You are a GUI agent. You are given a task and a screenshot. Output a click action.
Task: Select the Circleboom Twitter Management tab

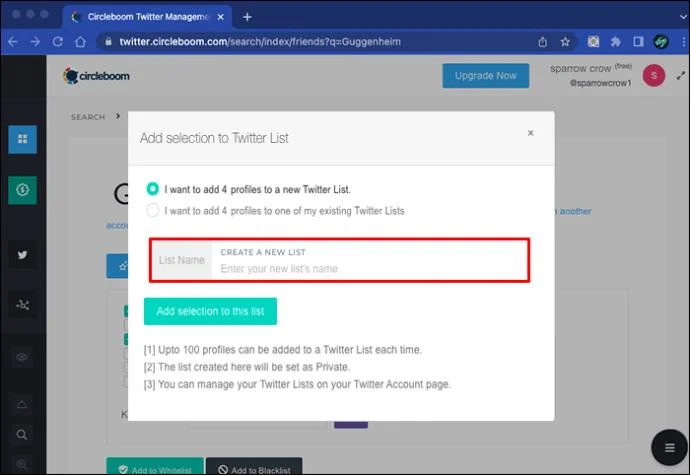(x=147, y=17)
